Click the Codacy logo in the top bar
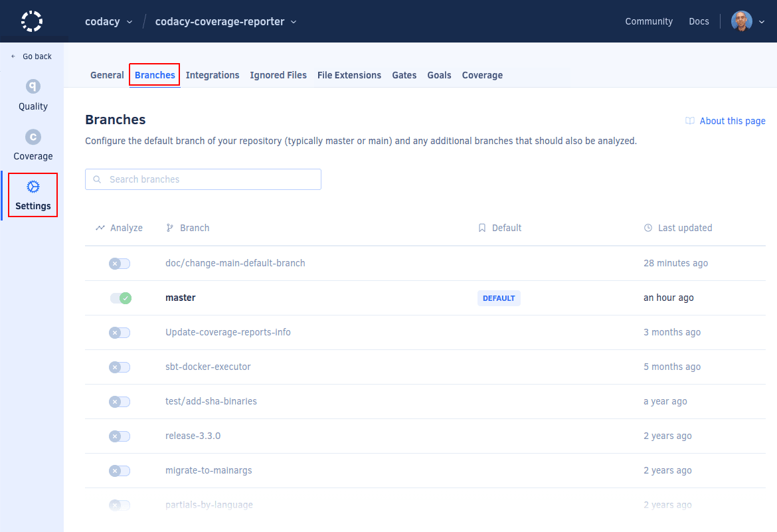 pos(31,21)
